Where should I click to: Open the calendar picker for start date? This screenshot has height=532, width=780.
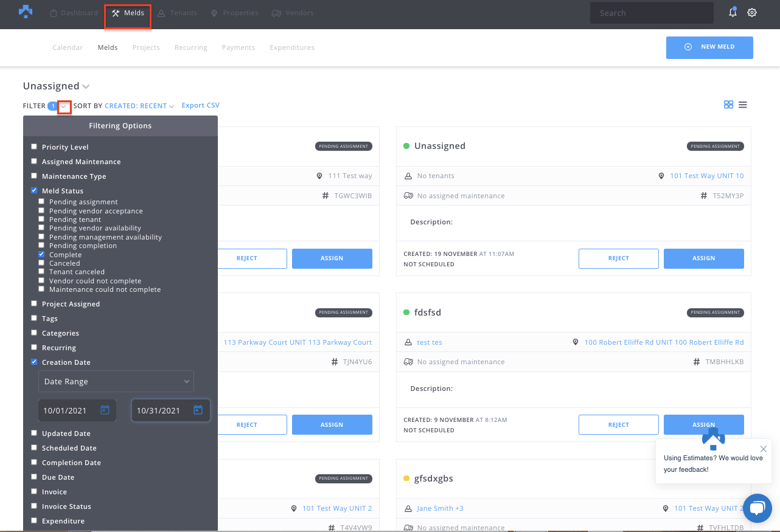point(105,410)
